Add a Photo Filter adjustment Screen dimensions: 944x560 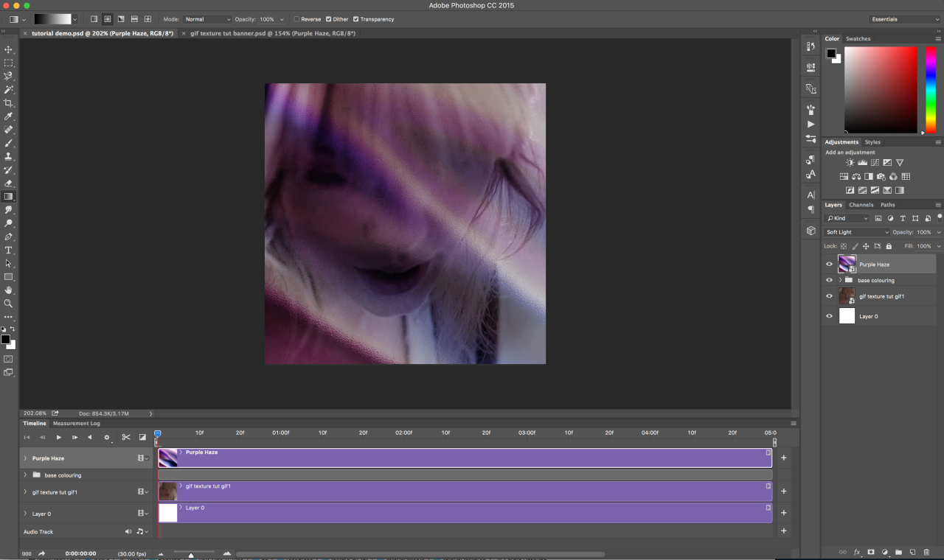[x=881, y=177]
